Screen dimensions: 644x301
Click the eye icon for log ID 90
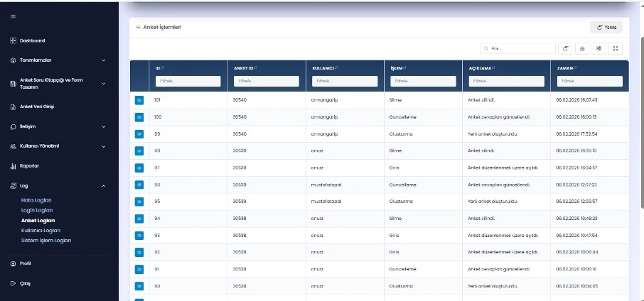pyautogui.click(x=139, y=286)
